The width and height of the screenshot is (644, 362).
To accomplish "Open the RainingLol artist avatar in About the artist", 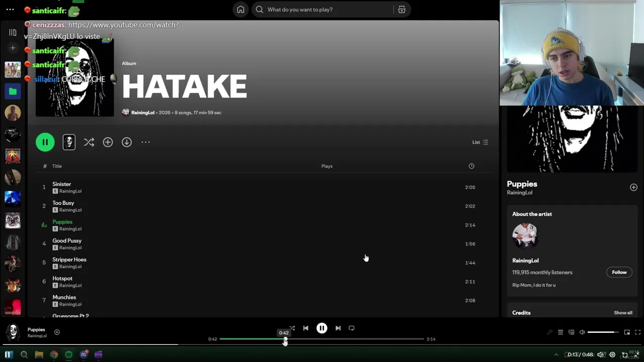I will [x=525, y=236].
